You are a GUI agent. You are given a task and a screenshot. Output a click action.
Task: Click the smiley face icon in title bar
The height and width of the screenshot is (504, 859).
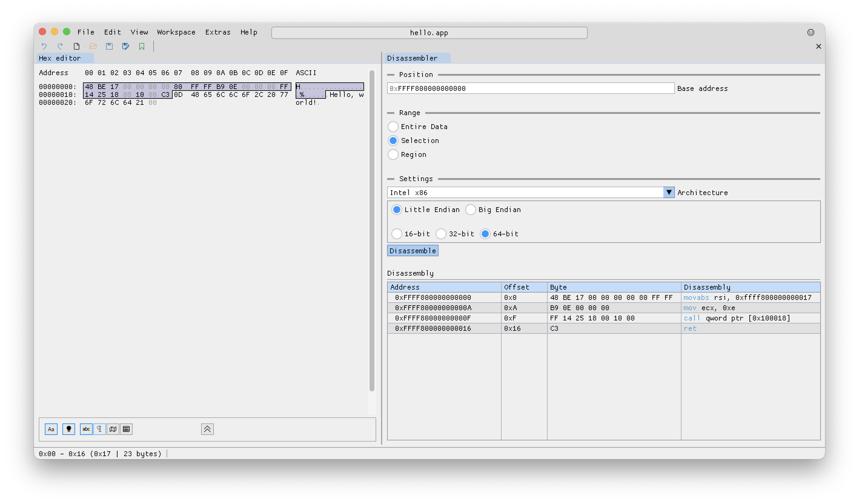click(811, 32)
